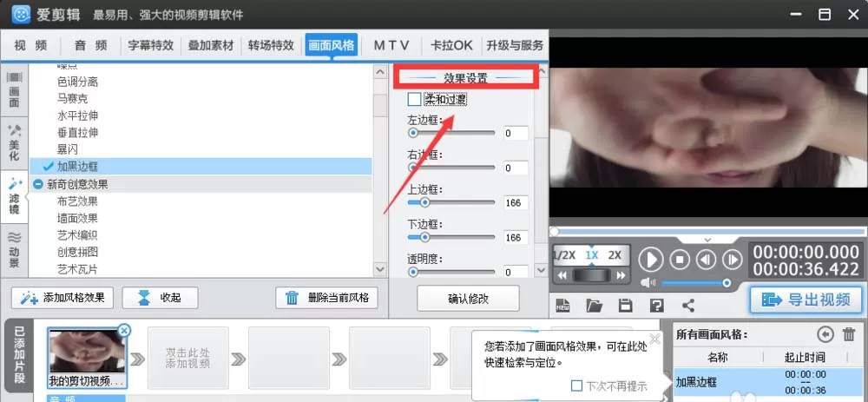Click the settings panel scrollbar down arrow
The height and width of the screenshot is (402, 868).
[x=542, y=270]
